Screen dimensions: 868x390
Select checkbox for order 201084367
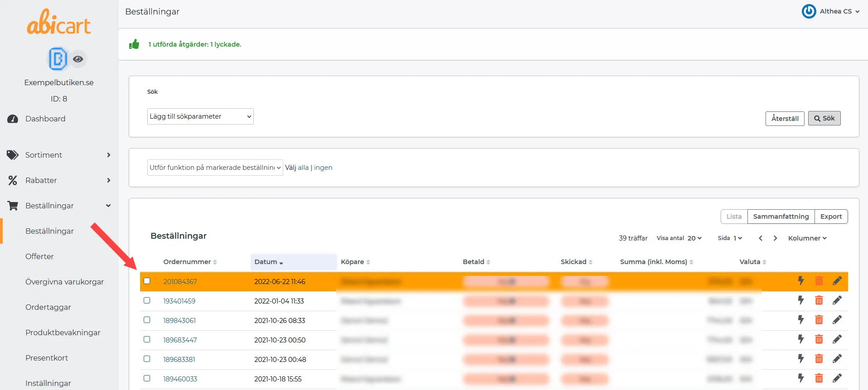click(147, 281)
